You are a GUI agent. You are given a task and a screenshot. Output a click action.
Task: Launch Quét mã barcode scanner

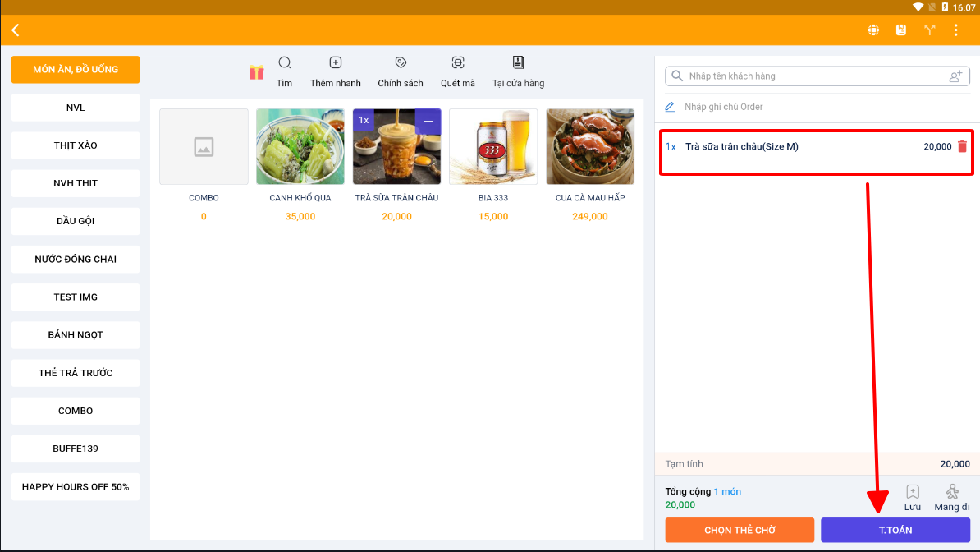coord(458,71)
